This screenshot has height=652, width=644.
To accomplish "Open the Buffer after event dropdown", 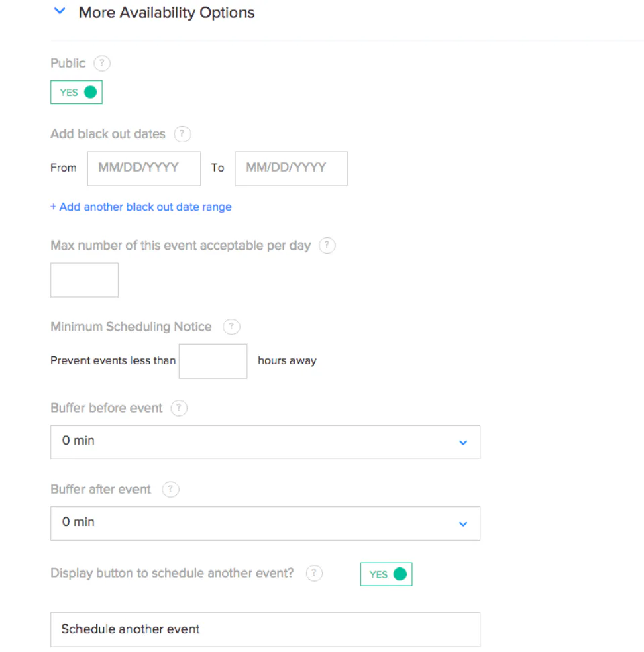I will click(265, 523).
